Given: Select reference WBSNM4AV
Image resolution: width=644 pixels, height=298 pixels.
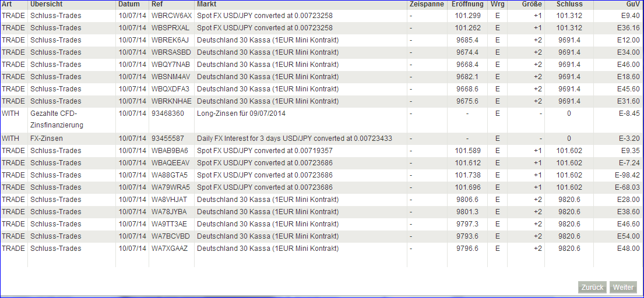Looking at the screenshot, I should [x=171, y=77].
